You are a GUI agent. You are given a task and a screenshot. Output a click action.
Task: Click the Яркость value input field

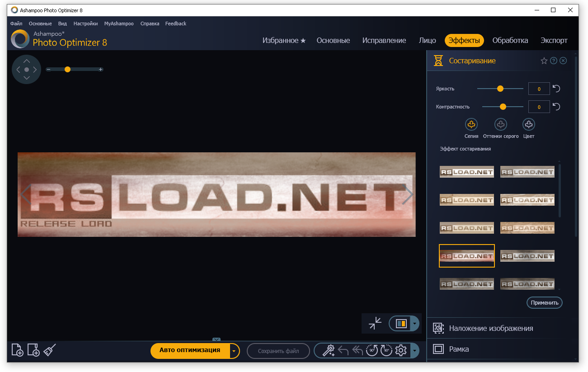tap(539, 89)
